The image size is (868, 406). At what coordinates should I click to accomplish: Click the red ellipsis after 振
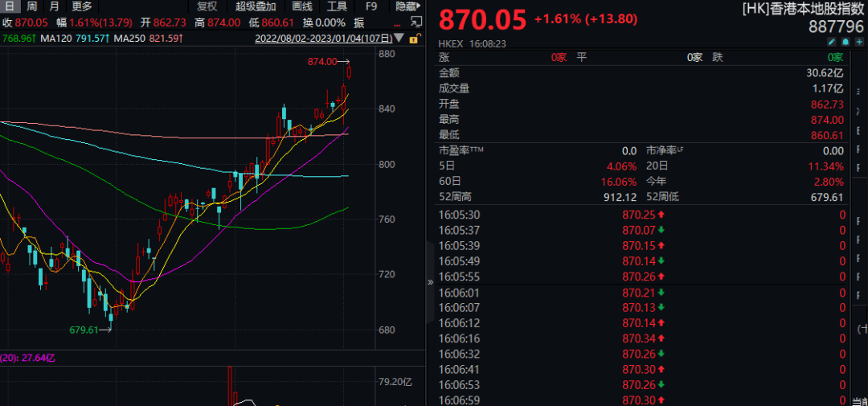point(396,23)
